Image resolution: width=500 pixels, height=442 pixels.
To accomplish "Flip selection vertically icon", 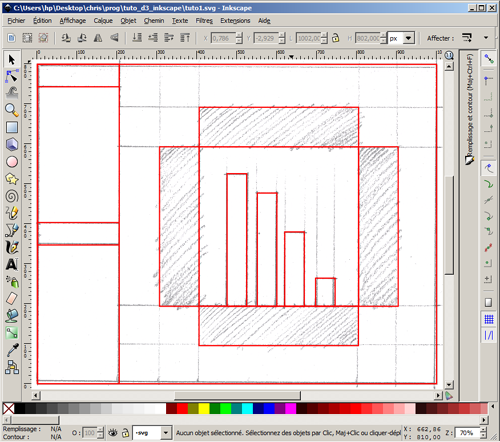I will tap(114, 38).
